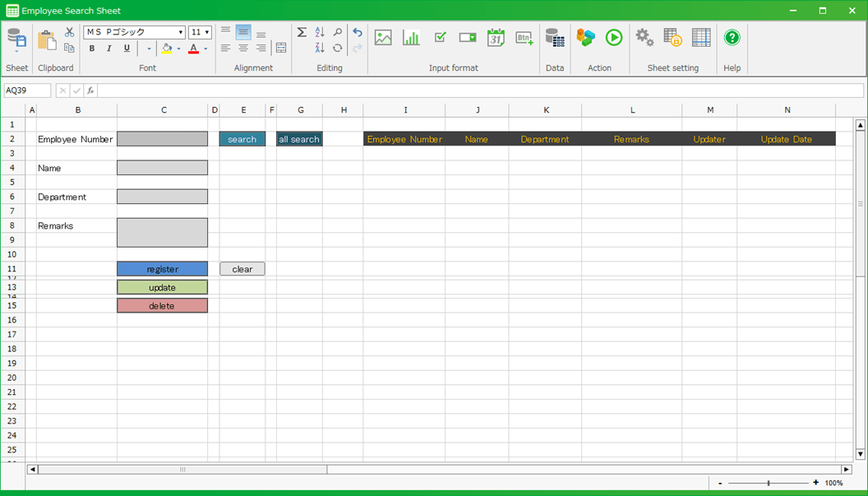Insert checkbox input format
This screenshot has height=496, width=868.
(440, 38)
